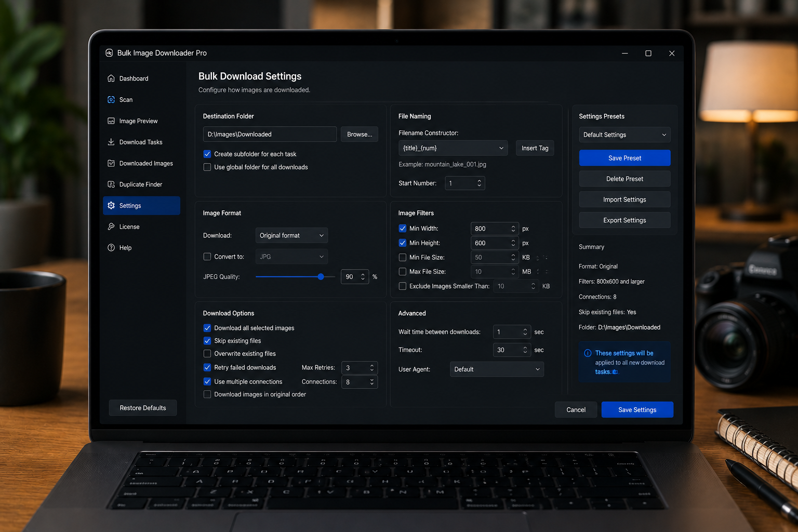798x532 pixels.
Task: Click the Duplicate Finder icon
Action: pos(111,184)
